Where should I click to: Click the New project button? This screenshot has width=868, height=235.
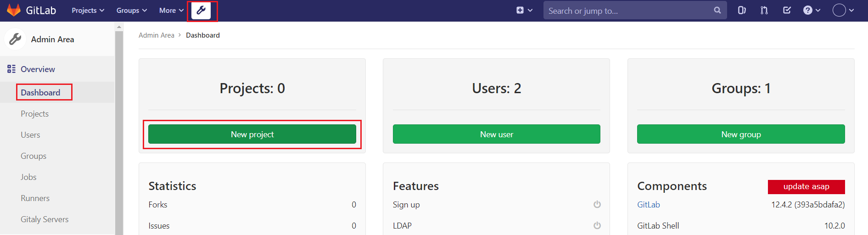pyautogui.click(x=252, y=134)
